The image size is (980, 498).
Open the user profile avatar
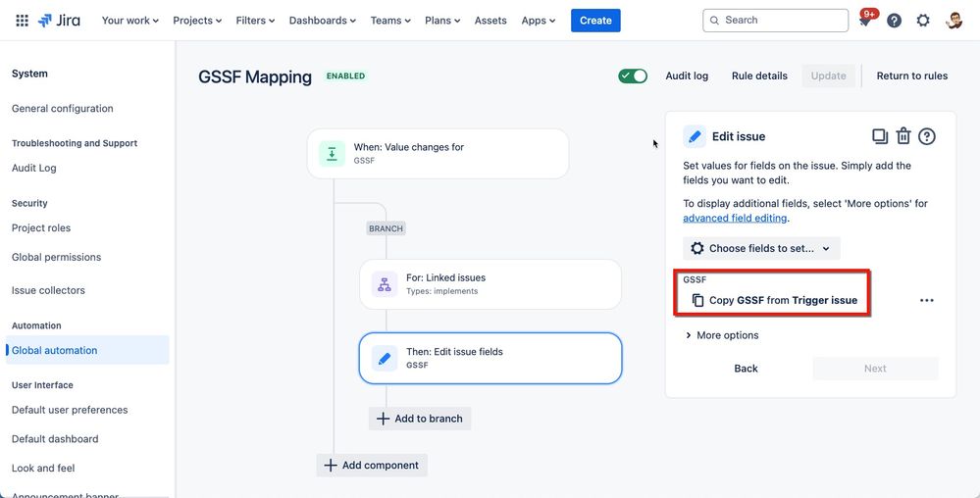(954, 21)
